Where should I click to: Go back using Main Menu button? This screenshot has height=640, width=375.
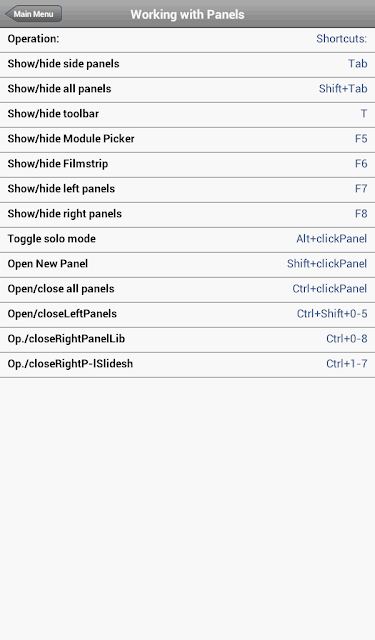pos(33,14)
